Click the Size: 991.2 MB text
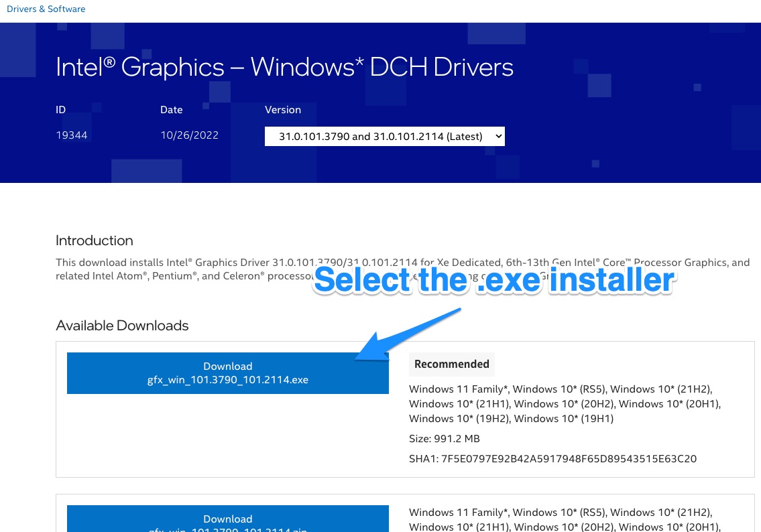Image resolution: width=761 pixels, height=532 pixels. click(x=444, y=439)
